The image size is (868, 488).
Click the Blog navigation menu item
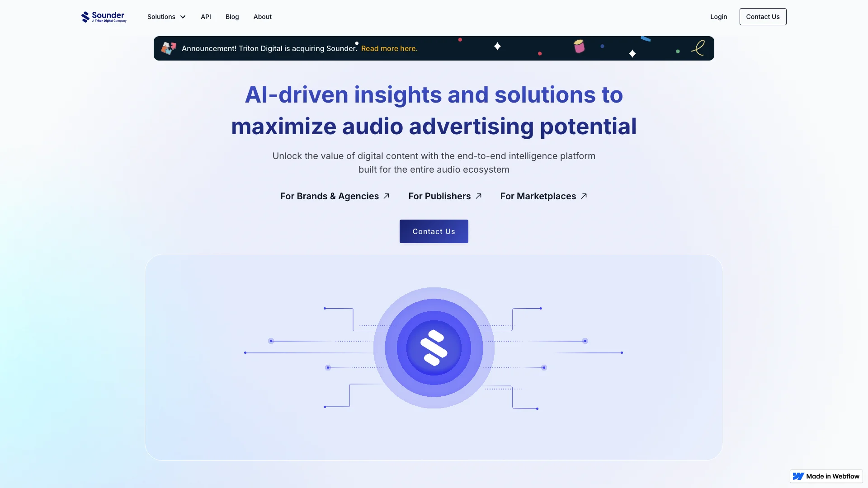click(231, 16)
